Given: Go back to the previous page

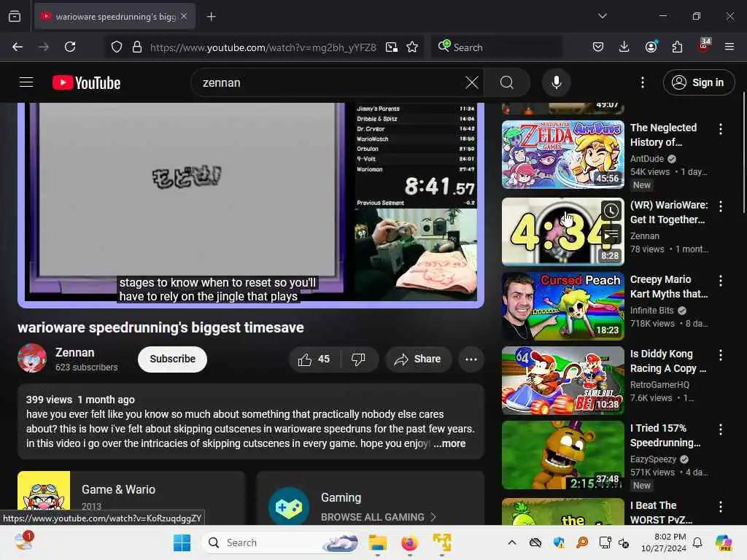Looking at the screenshot, I should (x=18, y=47).
